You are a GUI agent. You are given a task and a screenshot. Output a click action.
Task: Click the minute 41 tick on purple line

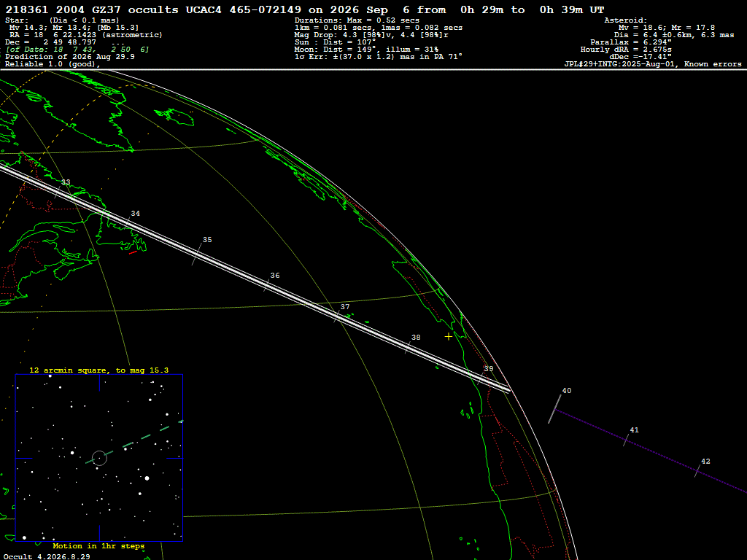pos(627,440)
